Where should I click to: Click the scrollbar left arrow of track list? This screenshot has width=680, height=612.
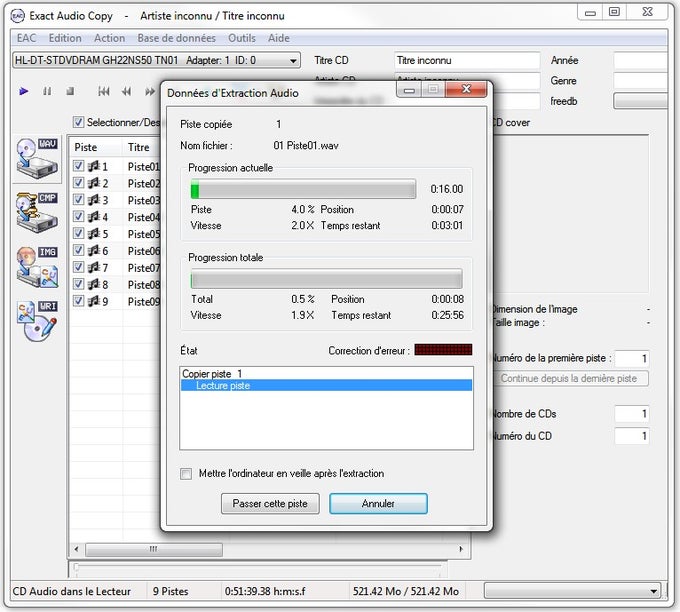coord(76,549)
